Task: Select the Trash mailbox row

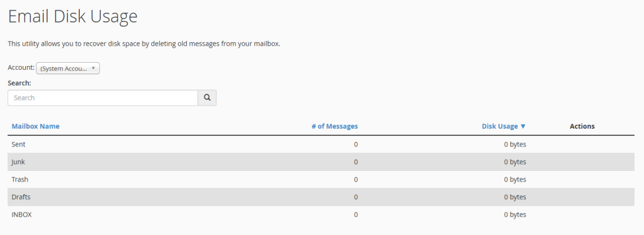Action: pos(321,179)
